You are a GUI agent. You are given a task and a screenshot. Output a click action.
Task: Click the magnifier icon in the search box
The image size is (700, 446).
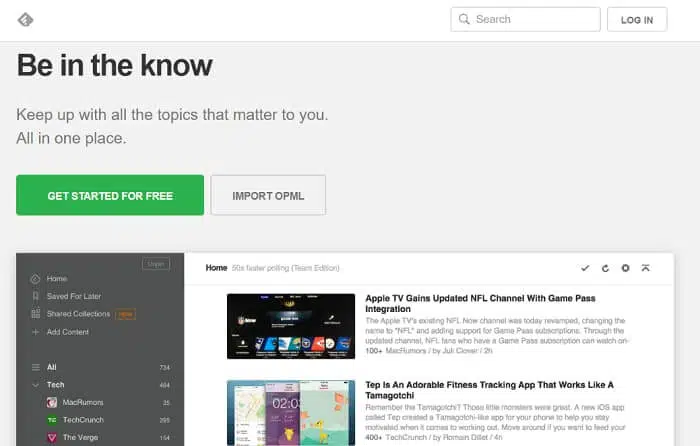click(464, 19)
